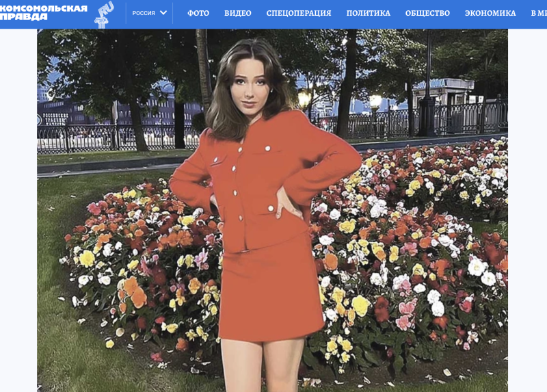This screenshot has height=392, width=547.
Task: Click the .RU emblem icon
Action: tap(104, 14)
